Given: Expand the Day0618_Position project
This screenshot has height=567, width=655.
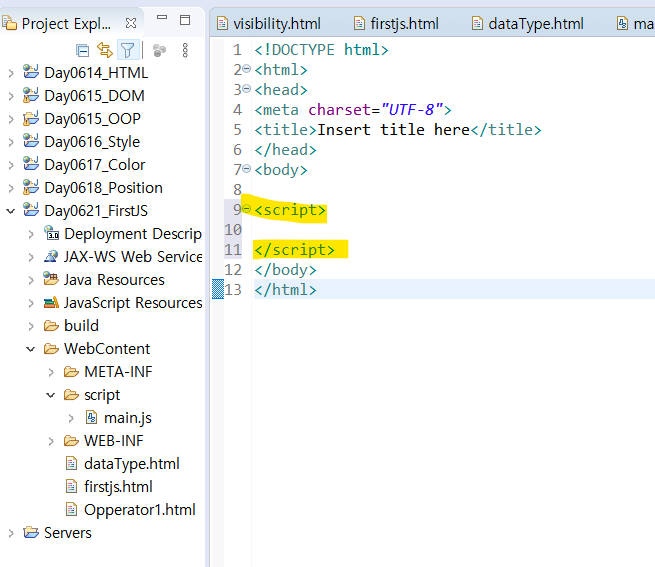Looking at the screenshot, I should pyautogui.click(x=11, y=188).
